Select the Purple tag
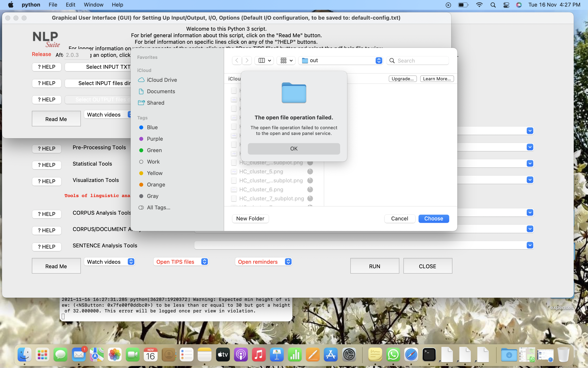Image resolution: width=588 pixels, height=368 pixels. 151,139
